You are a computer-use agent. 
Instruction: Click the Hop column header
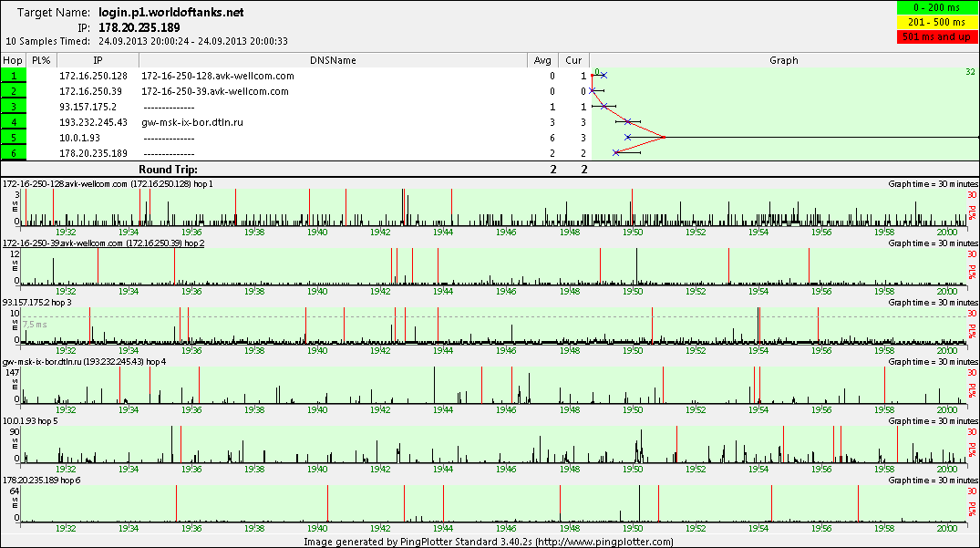13,60
